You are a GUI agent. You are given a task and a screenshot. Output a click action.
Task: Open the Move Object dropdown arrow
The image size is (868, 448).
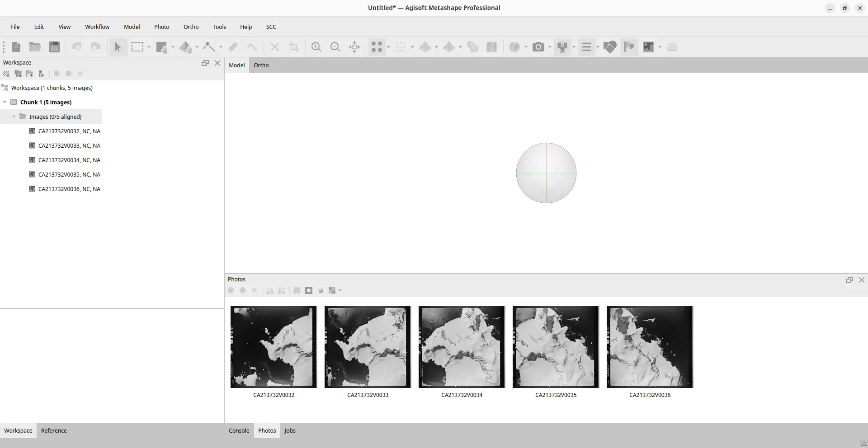tap(197, 47)
